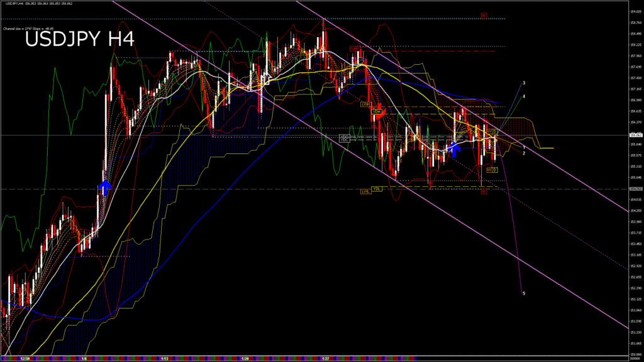644x362 pixels.
Task: Click the YDC price level label
Action: point(344,140)
